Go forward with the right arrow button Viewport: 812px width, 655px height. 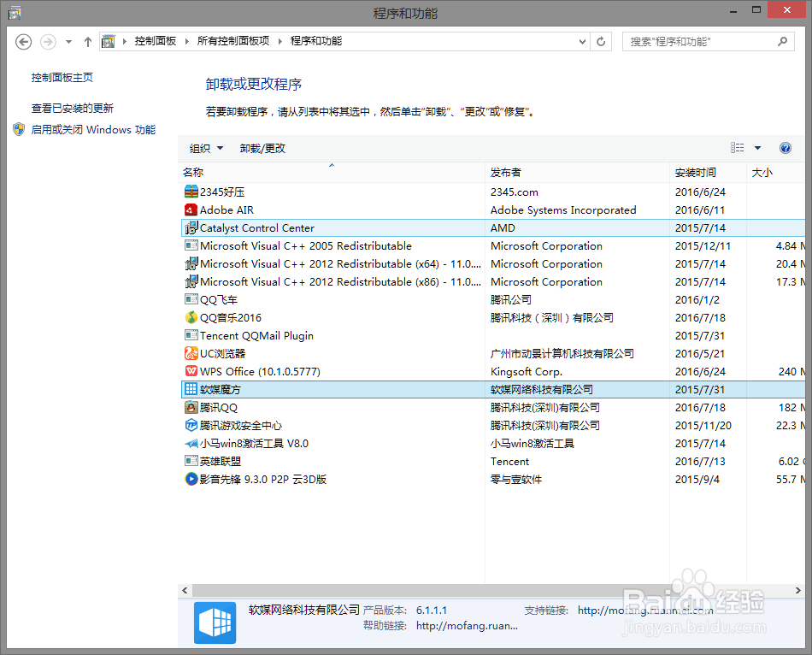point(48,41)
